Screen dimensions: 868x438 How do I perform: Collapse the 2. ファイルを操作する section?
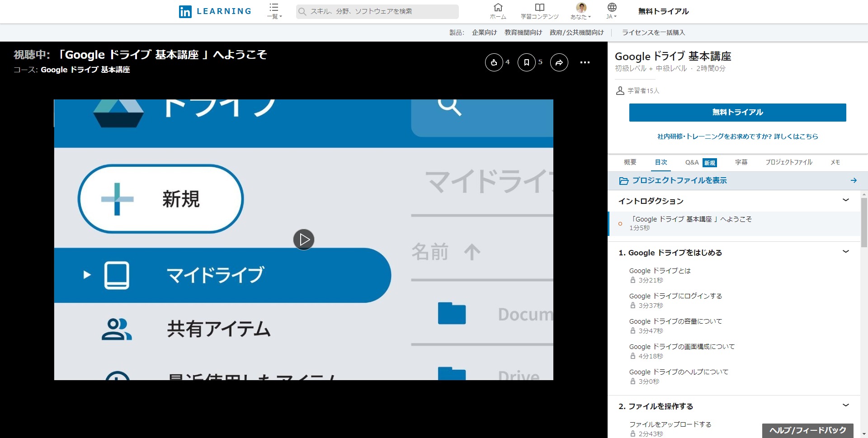(x=846, y=405)
